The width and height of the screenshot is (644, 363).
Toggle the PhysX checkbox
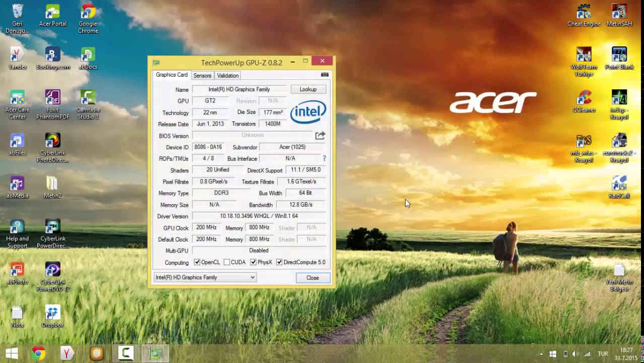(253, 262)
